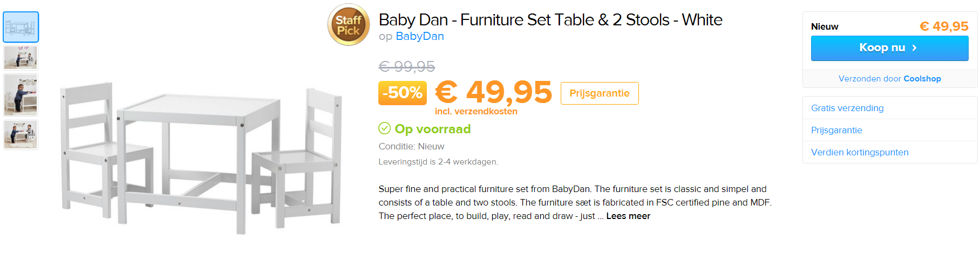Select the last thumbnail in the gallery
Screen dimensions: 980x260
point(21,134)
